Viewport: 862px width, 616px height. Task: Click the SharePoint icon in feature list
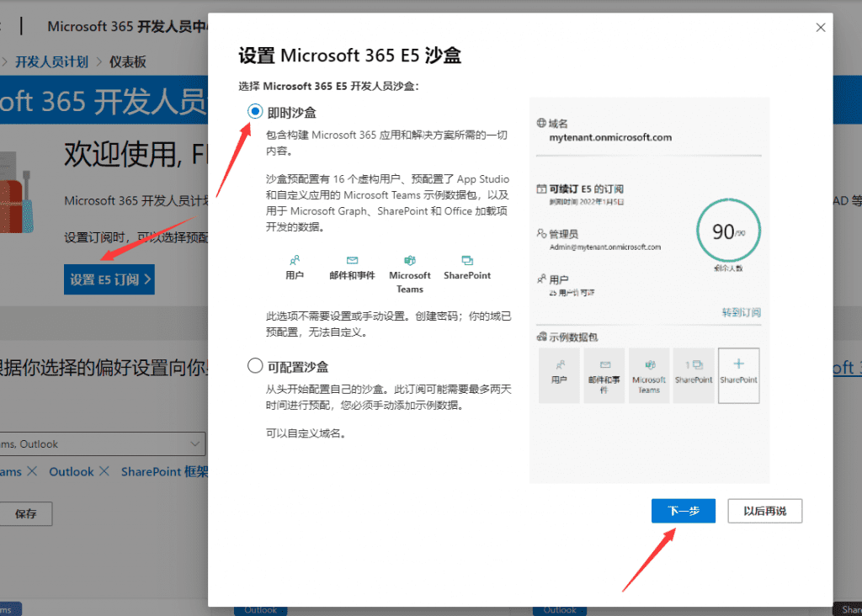tap(467, 261)
